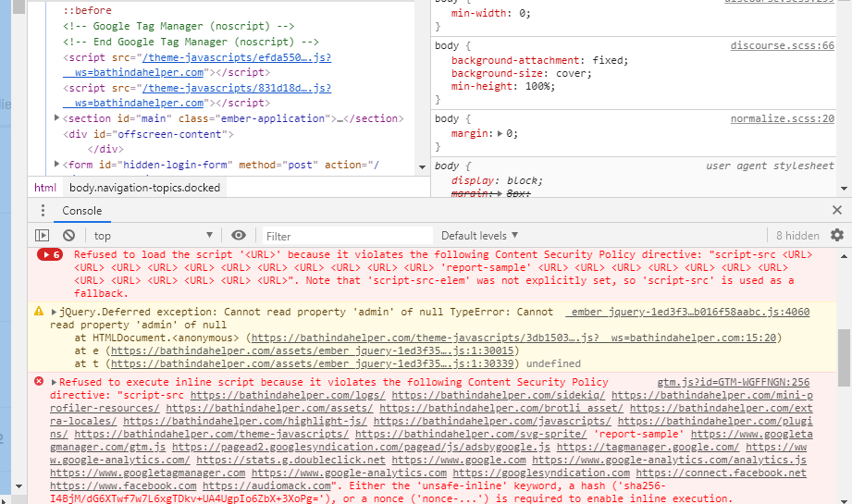Click the min-height: 100% declaration
The image size is (852, 504).
(x=503, y=86)
